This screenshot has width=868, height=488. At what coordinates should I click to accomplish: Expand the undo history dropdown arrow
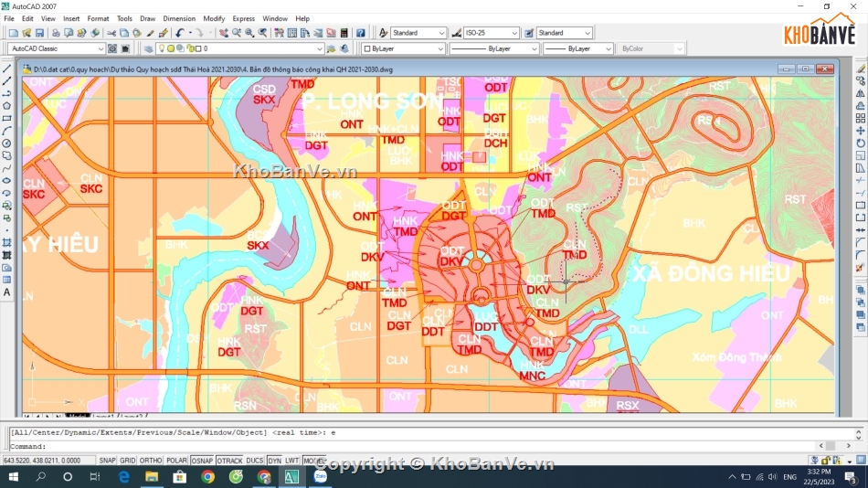[190, 33]
